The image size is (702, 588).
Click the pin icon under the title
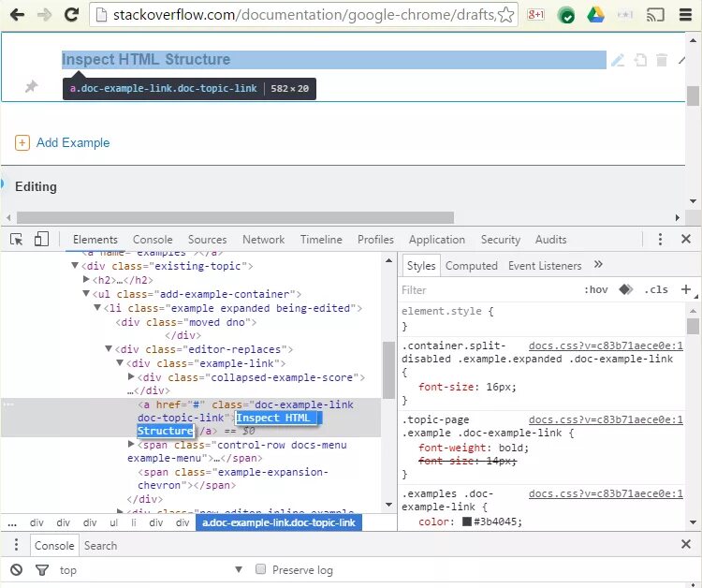click(x=31, y=86)
